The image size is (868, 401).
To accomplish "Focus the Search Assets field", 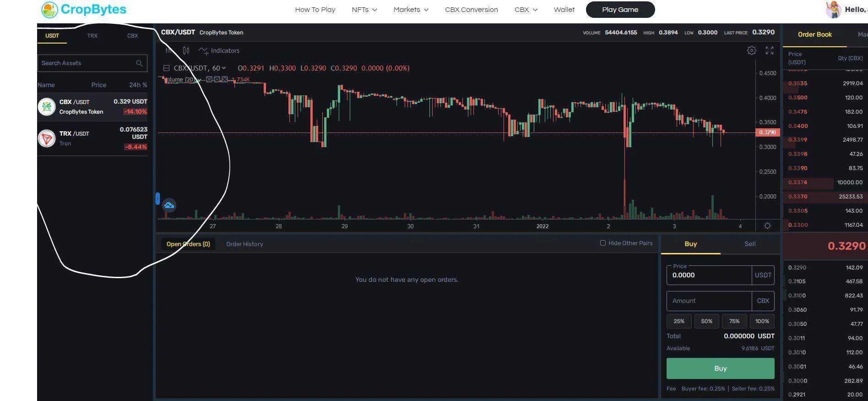I will 92,63.
